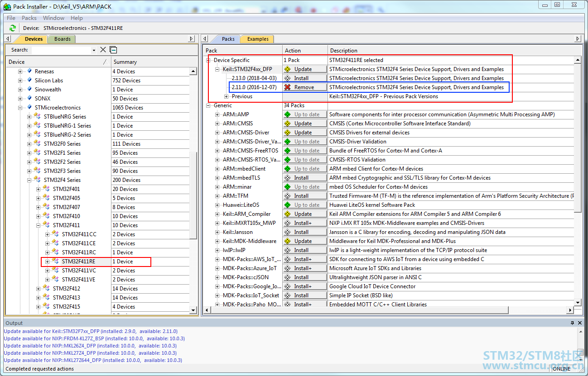Open the Packs menu
The width and height of the screenshot is (588, 376).
[29, 18]
